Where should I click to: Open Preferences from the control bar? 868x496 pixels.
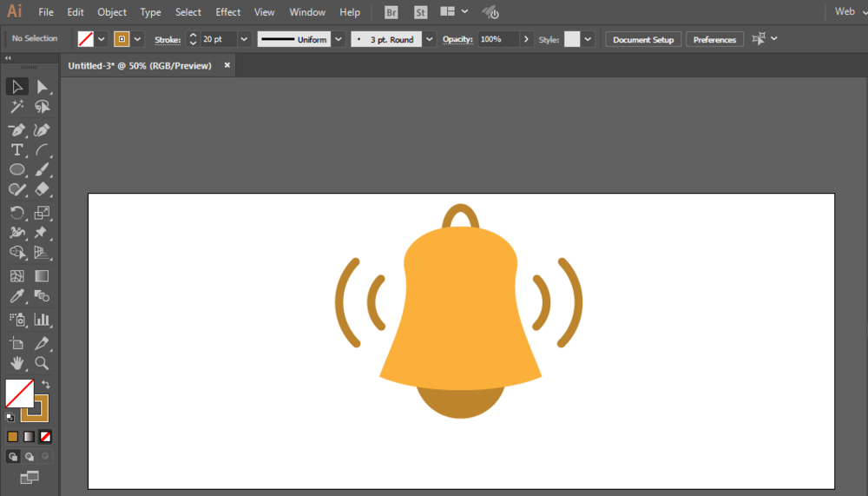pos(714,39)
